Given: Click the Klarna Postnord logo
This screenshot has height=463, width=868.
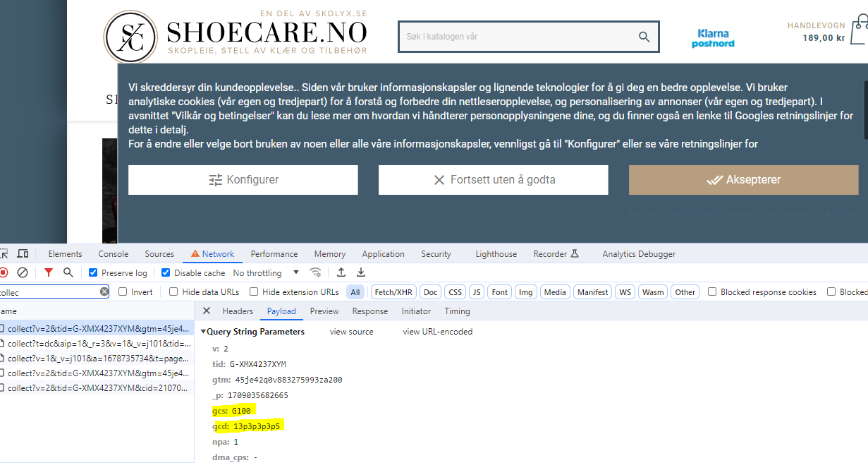Looking at the screenshot, I should (713, 38).
